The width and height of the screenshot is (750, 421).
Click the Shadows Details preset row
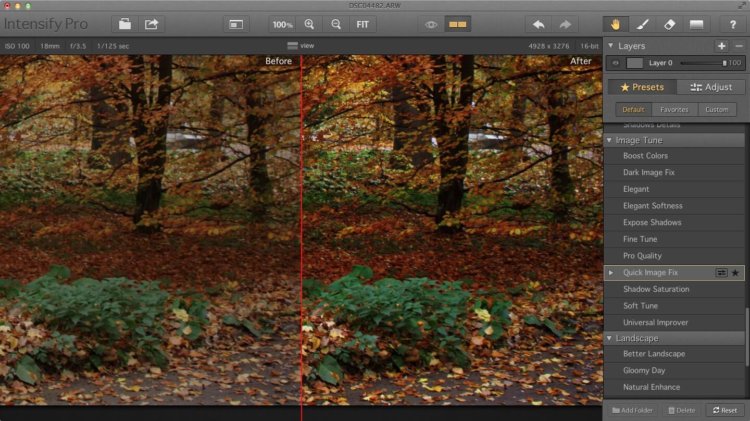pos(674,126)
